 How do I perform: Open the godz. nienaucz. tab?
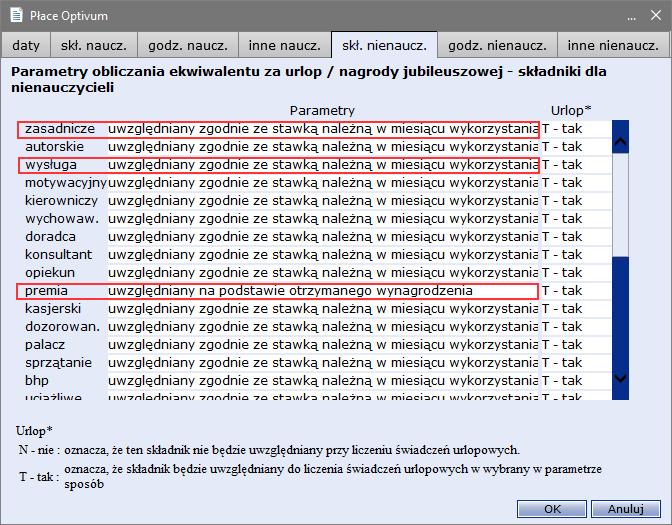pos(497,45)
